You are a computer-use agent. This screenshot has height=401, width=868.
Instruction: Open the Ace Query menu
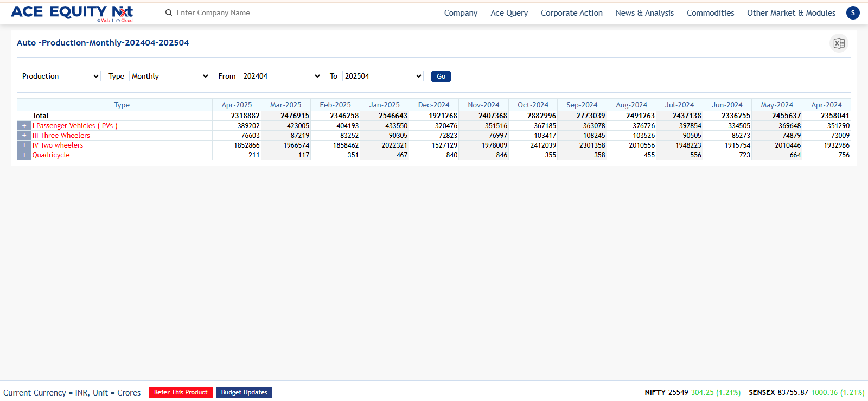pyautogui.click(x=509, y=13)
